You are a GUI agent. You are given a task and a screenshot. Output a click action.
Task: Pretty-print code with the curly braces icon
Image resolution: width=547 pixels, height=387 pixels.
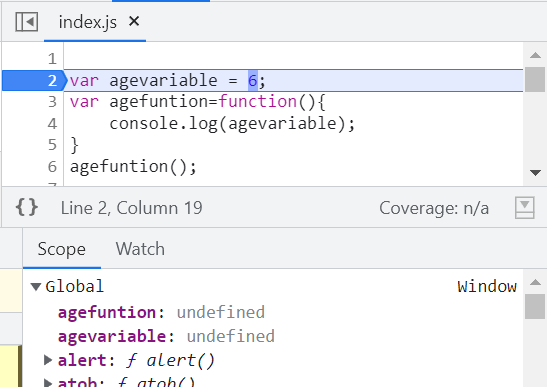(27, 207)
